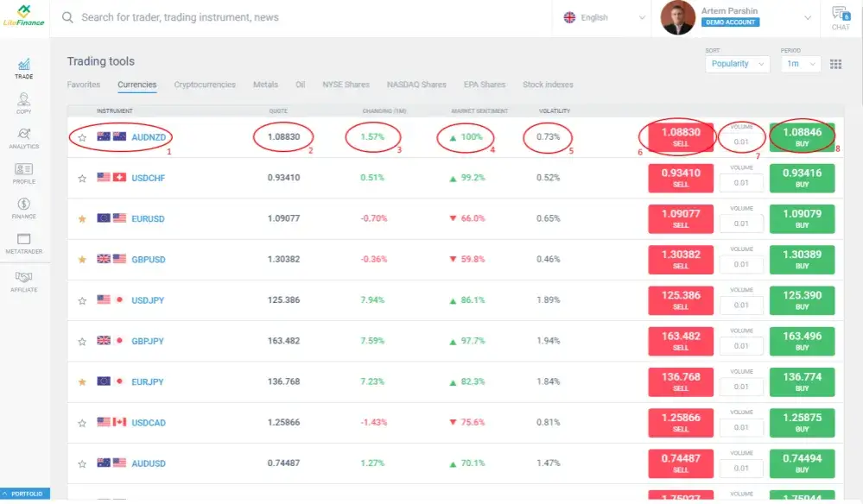This screenshot has width=863, height=504.
Task: Open the Trade section in the sidebar
Action: 23,67
